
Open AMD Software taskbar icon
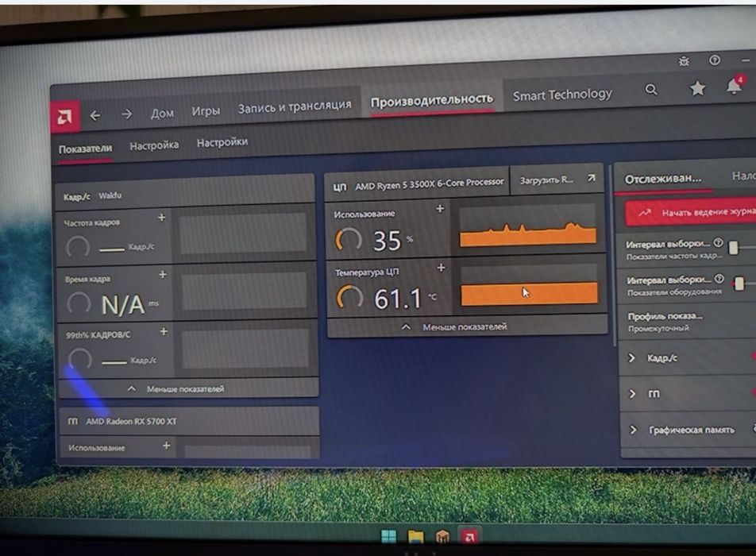[x=469, y=536]
